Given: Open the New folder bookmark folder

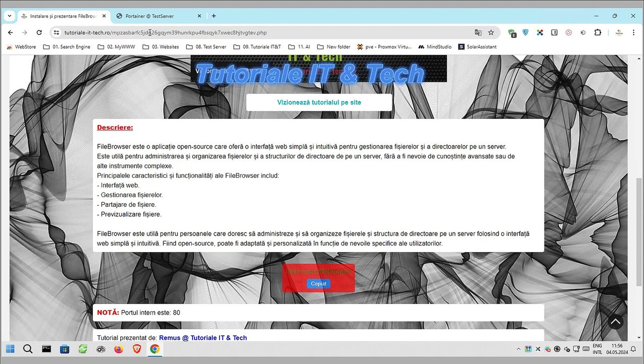Looking at the screenshot, I should pyautogui.click(x=333, y=47).
